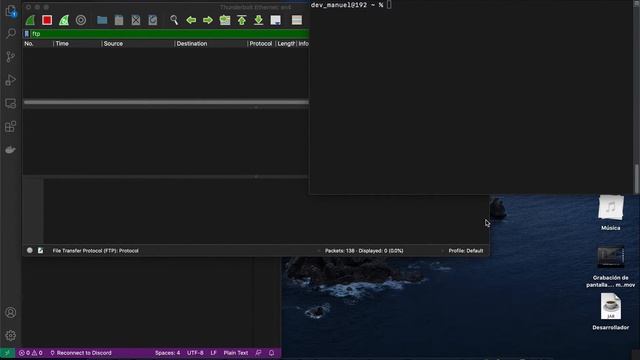Open capture file properties in the status bar

click(x=40, y=251)
